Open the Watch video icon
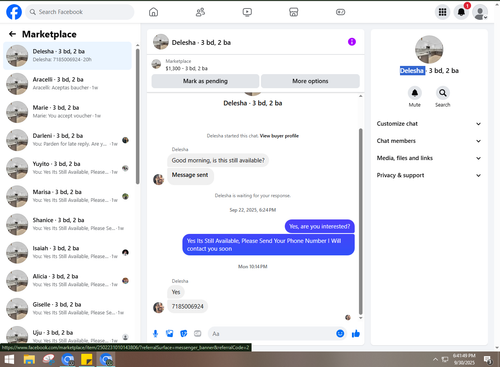 [247, 12]
